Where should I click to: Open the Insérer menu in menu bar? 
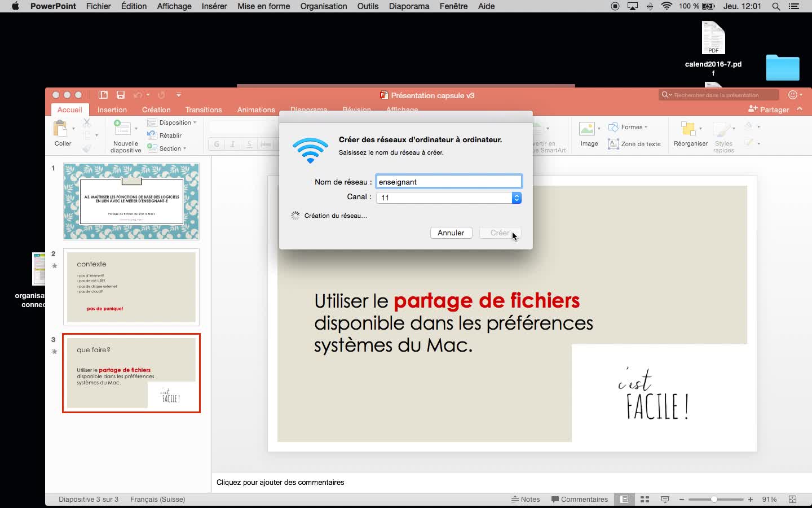click(214, 6)
